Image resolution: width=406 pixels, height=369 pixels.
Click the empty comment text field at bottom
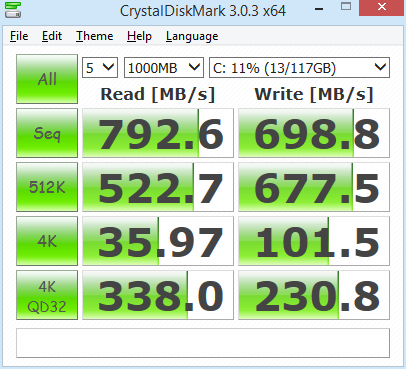(203, 343)
